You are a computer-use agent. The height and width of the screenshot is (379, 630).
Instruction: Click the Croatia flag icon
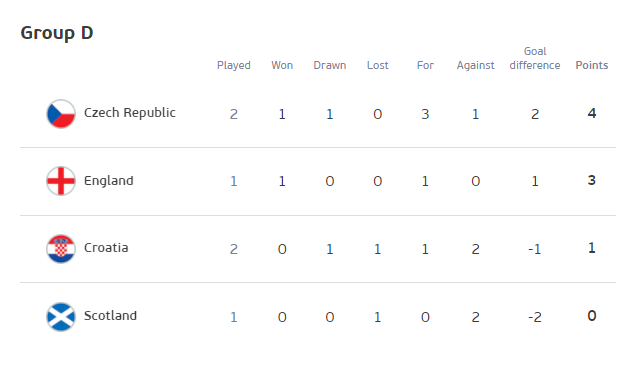[x=61, y=249]
